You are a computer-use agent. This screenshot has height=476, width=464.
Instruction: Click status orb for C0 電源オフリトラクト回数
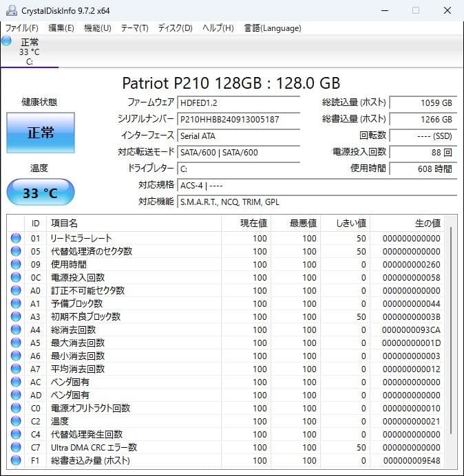click(x=16, y=408)
